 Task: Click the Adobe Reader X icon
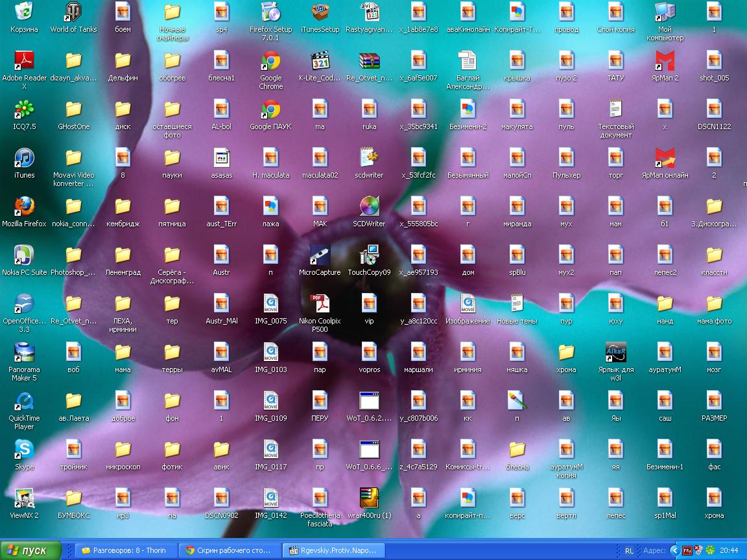24,61
